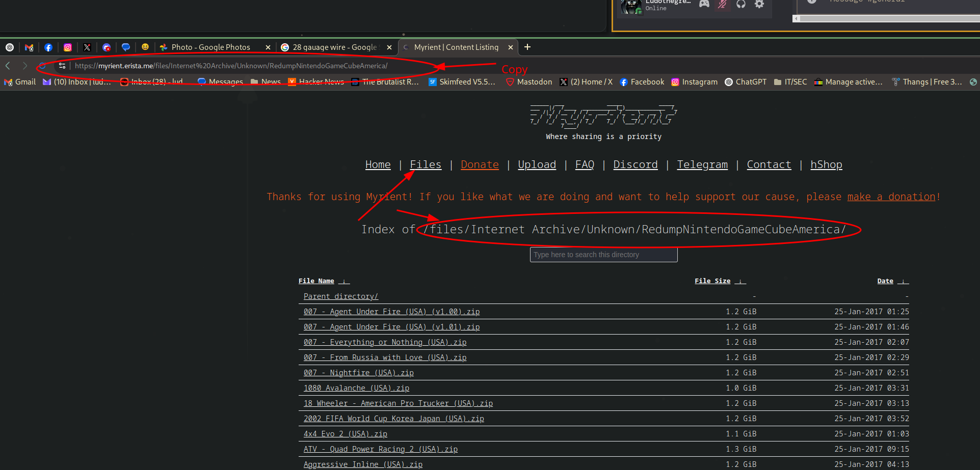Open the Facebook bookmark
Image resolution: width=980 pixels, height=470 pixels.
pos(642,82)
